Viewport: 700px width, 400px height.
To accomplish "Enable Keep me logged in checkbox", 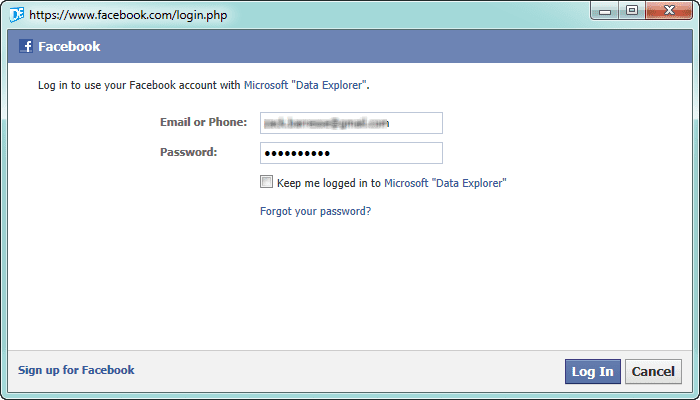I will pyautogui.click(x=267, y=182).
